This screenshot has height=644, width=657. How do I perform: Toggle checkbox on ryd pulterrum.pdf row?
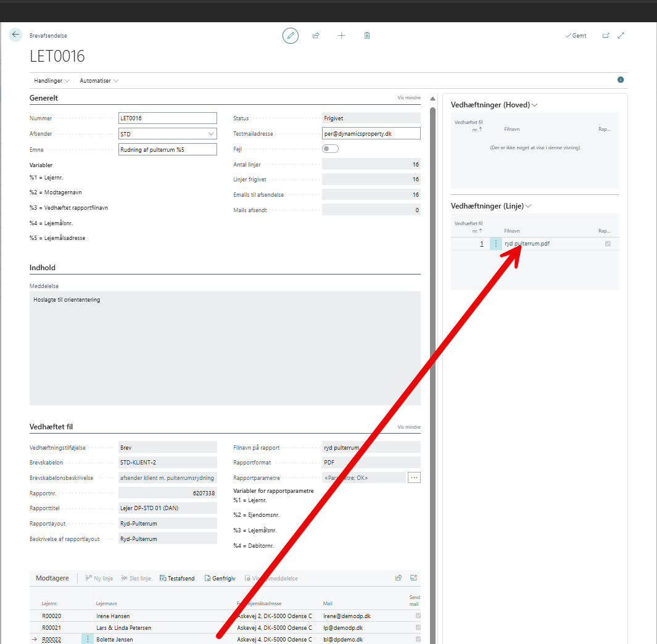tap(608, 244)
